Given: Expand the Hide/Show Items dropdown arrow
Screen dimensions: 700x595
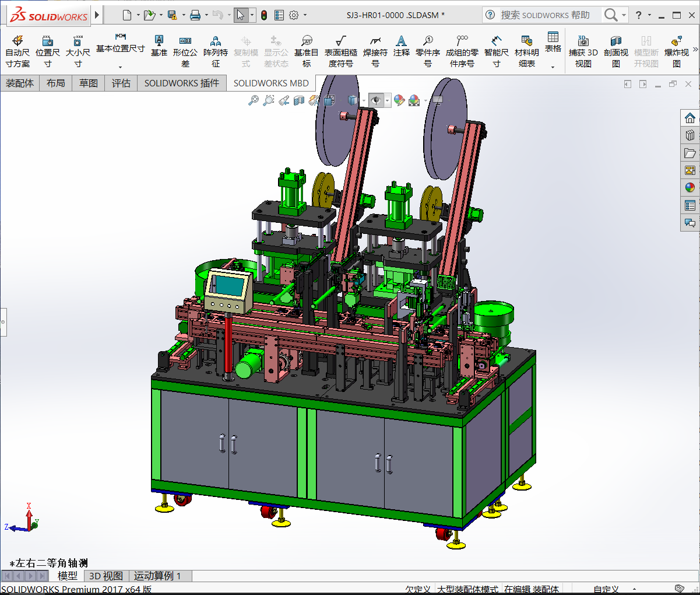Looking at the screenshot, I should click(x=387, y=100).
